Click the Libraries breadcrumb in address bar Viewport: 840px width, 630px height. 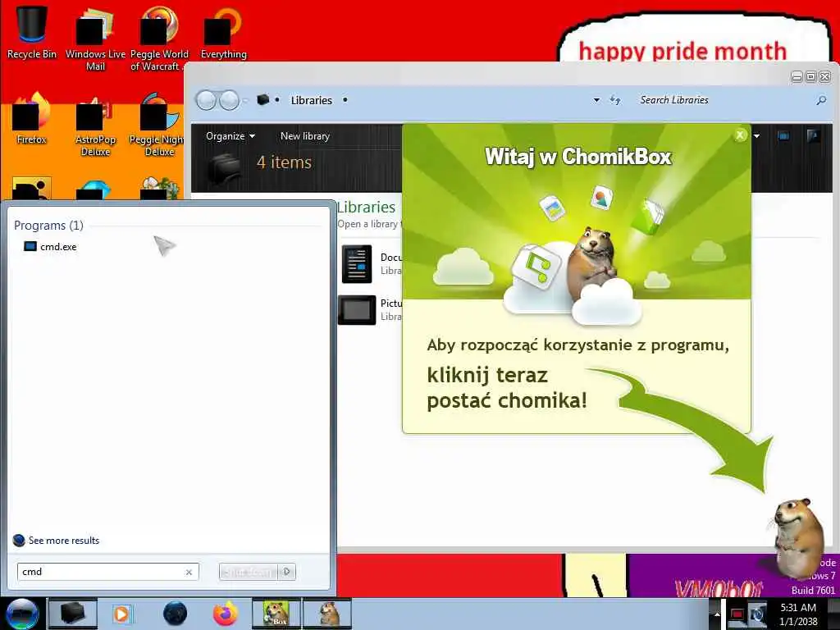coord(311,100)
